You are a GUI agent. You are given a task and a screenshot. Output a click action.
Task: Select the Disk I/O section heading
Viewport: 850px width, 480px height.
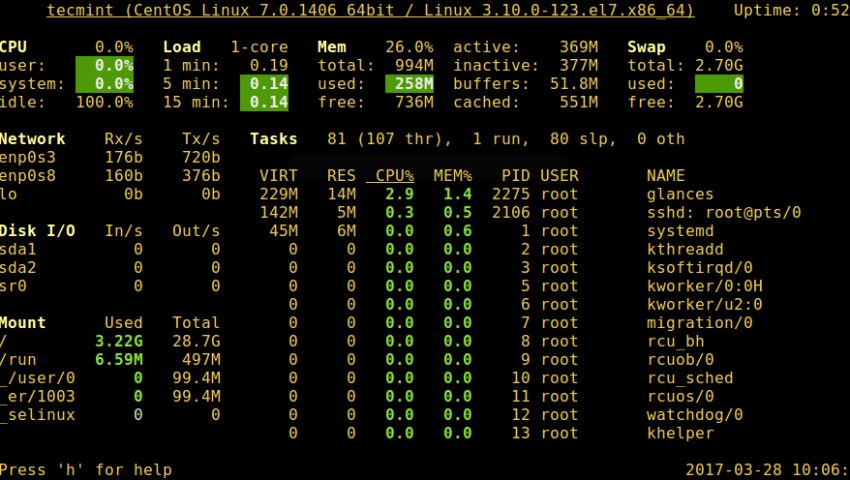tap(37, 231)
